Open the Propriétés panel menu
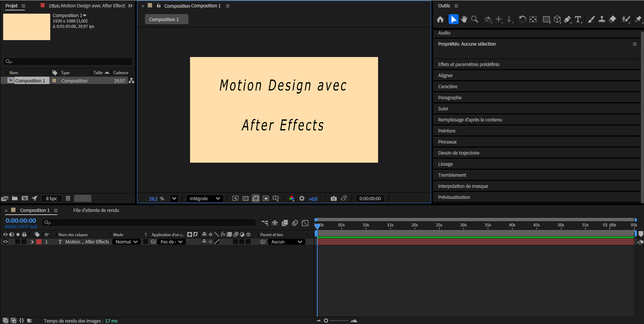 click(x=635, y=44)
